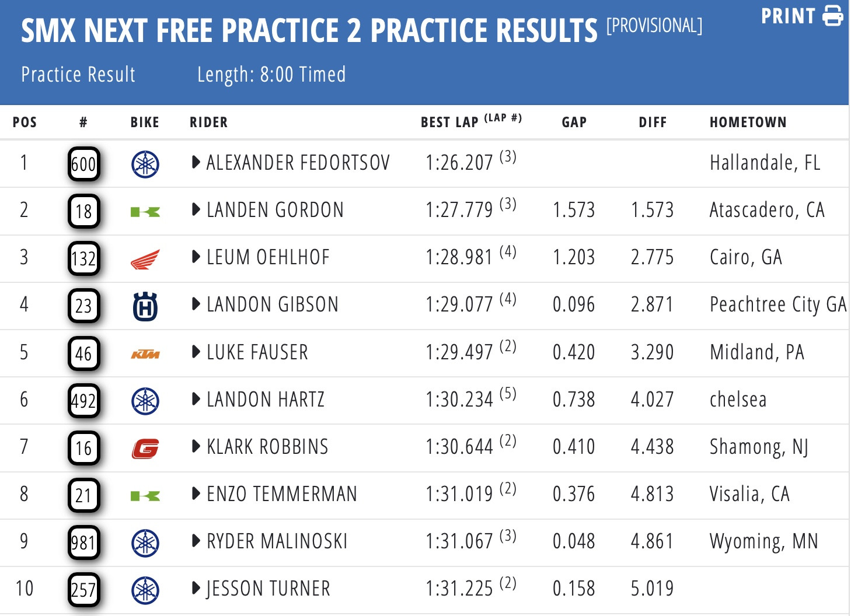The image size is (851, 616).
Task: Open Klark Robbins rider name link
Action: pos(267,447)
